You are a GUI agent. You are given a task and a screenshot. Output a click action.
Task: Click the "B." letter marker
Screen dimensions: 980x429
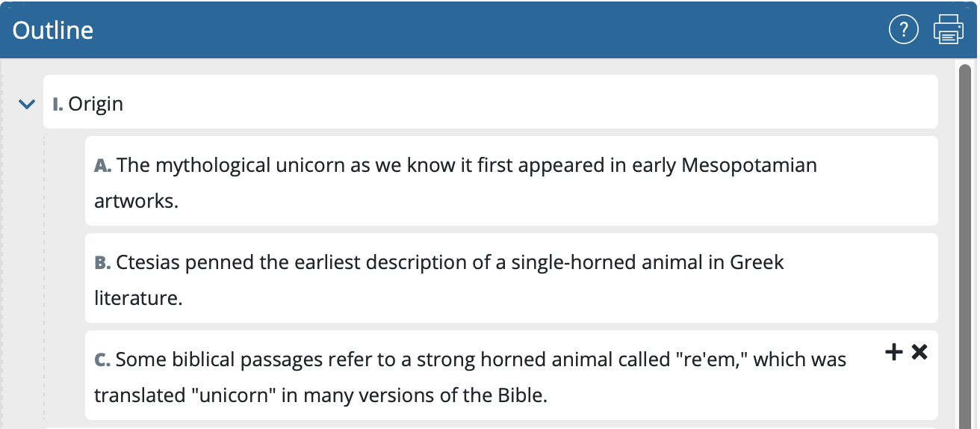(103, 263)
